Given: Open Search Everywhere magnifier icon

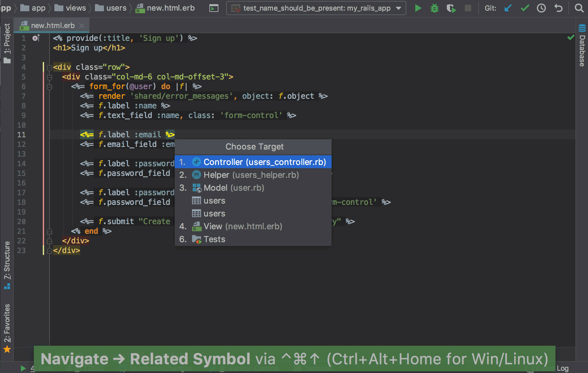Looking at the screenshot, I should click(x=579, y=8).
